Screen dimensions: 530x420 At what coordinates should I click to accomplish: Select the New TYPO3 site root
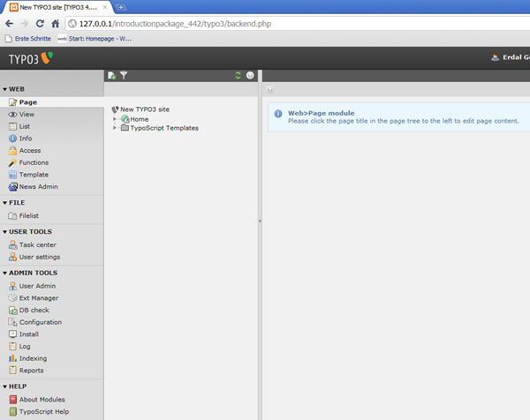(144, 109)
